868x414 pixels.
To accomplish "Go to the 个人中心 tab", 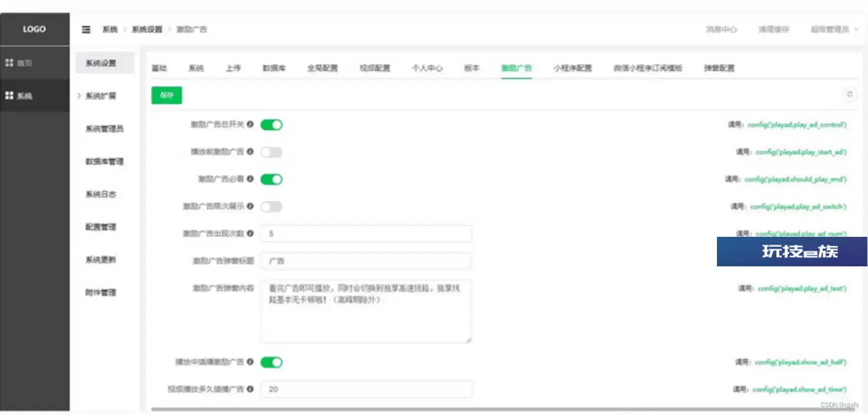I will pos(427,68).
